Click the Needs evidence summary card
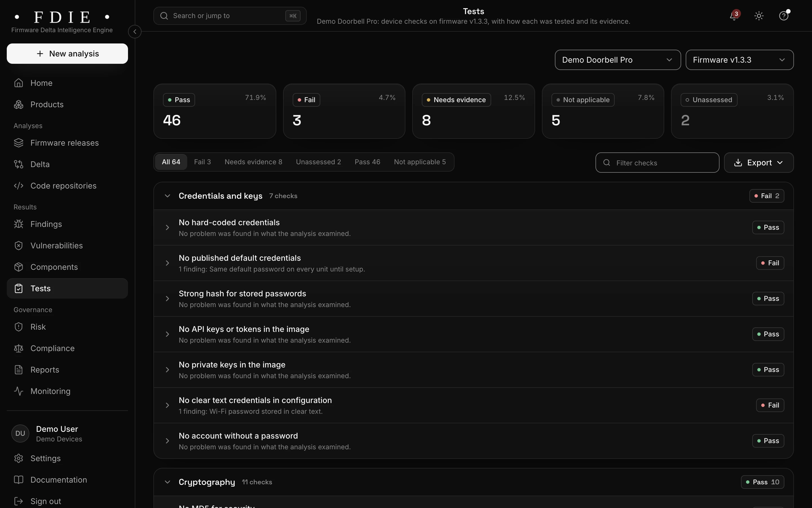This screenshot has width=812, height=508. pos(473,111)
